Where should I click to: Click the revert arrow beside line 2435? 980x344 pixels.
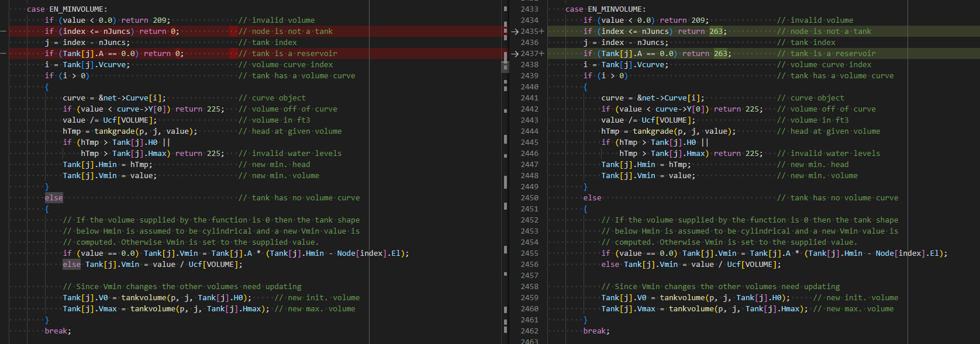point(515,32)
